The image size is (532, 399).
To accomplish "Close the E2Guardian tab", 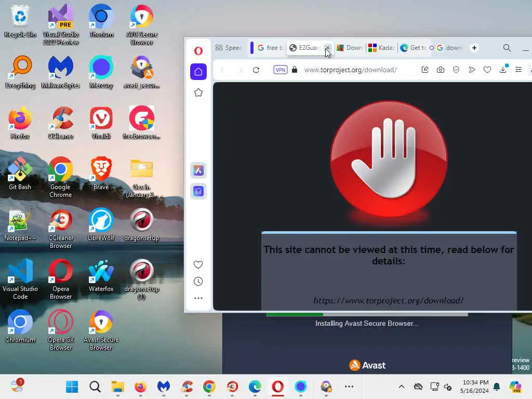I will [327, 47].
